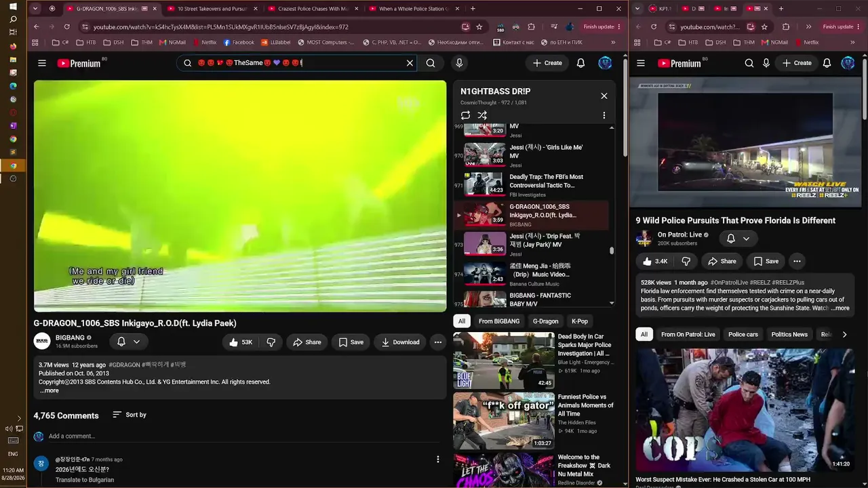Viewport: 868px width, 488px height.
Task: Translate comment to Bulgarian
Action: coord(85,480)
